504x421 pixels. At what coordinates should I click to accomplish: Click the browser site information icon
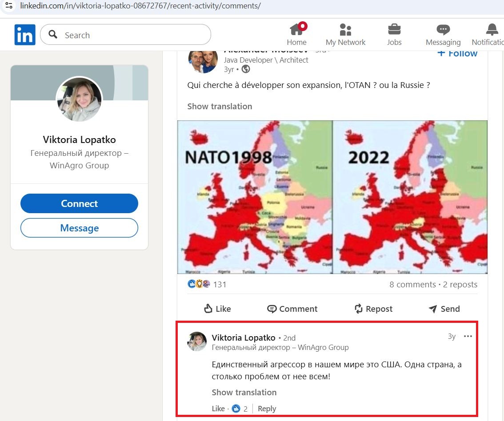coord(8,6)
